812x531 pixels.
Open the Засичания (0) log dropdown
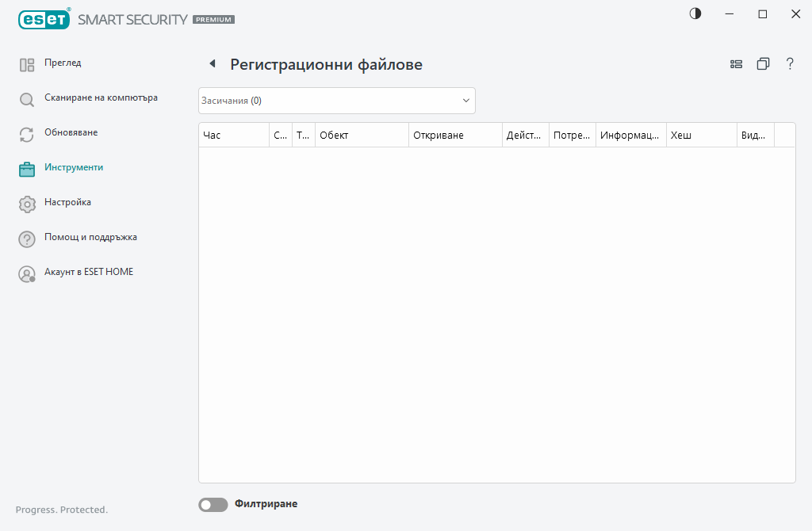click(336, 101)
